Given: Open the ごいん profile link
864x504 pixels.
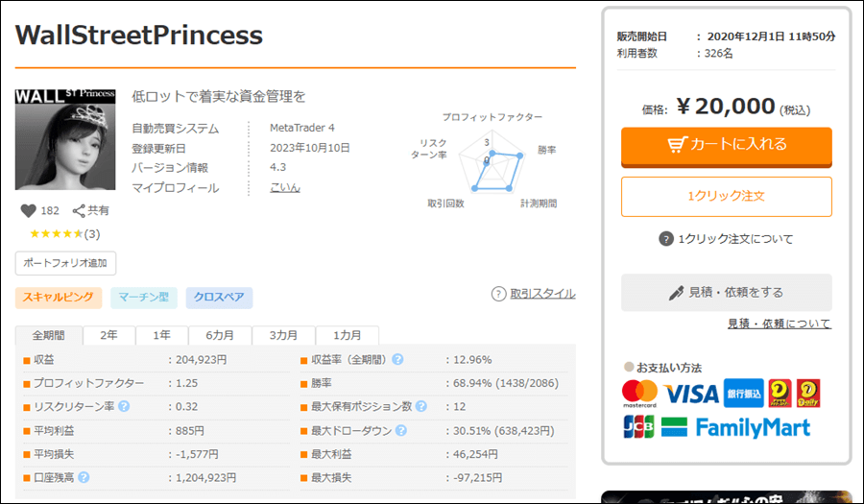Looking at the screenshot, I should click(x=285, y=187).
